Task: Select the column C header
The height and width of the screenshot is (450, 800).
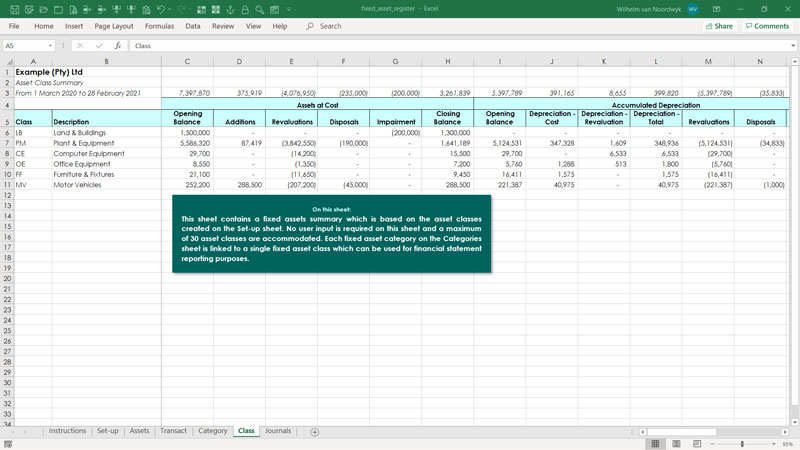Action: tap(187, 61)
